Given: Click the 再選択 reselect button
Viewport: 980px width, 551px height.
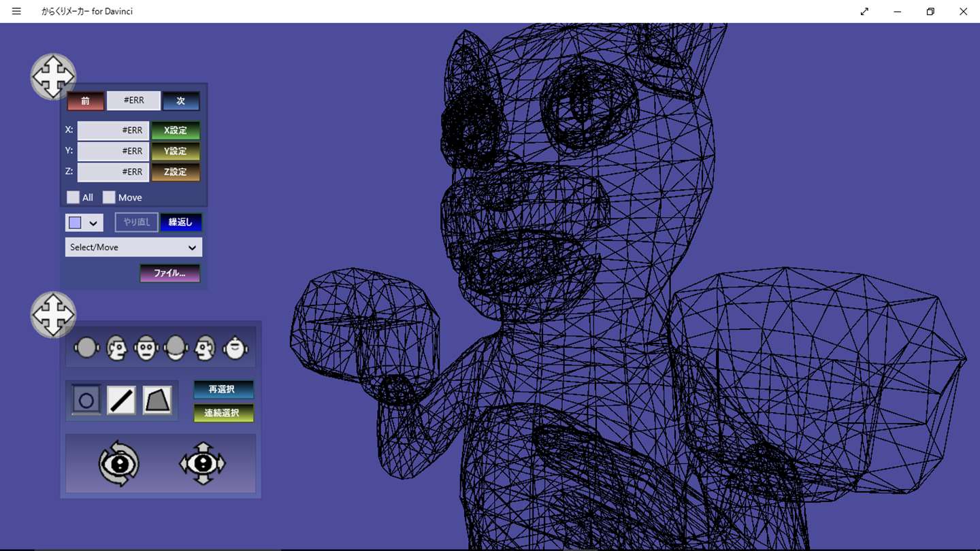Looking at the screenshot, I should [x=223, y=390].
